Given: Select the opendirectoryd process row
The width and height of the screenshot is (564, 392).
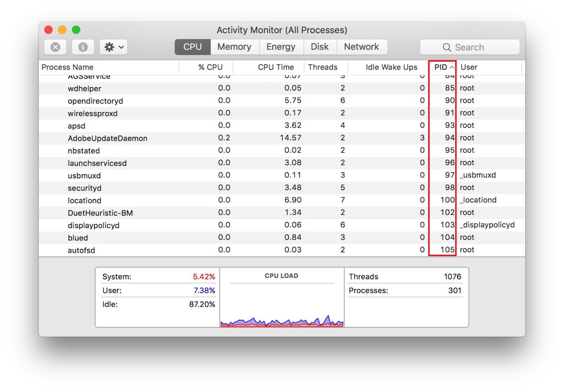Looking at the screenshot, I should tap(282, 101).
